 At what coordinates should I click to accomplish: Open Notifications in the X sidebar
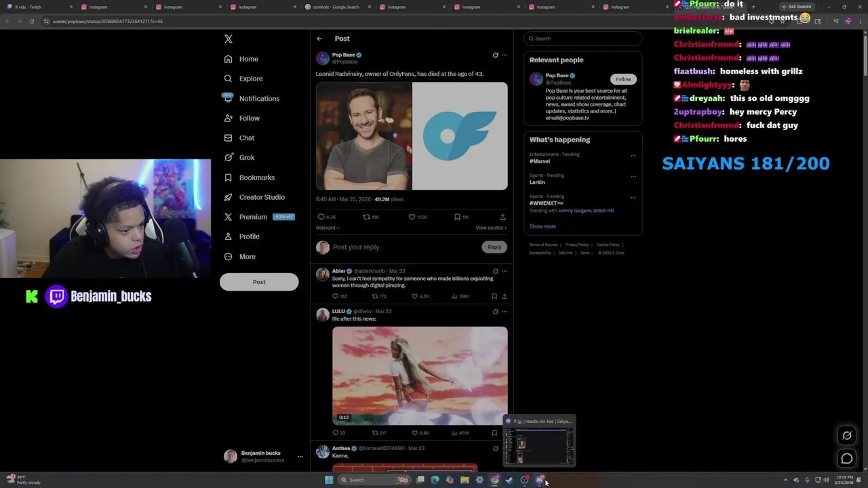click(252, 98)
